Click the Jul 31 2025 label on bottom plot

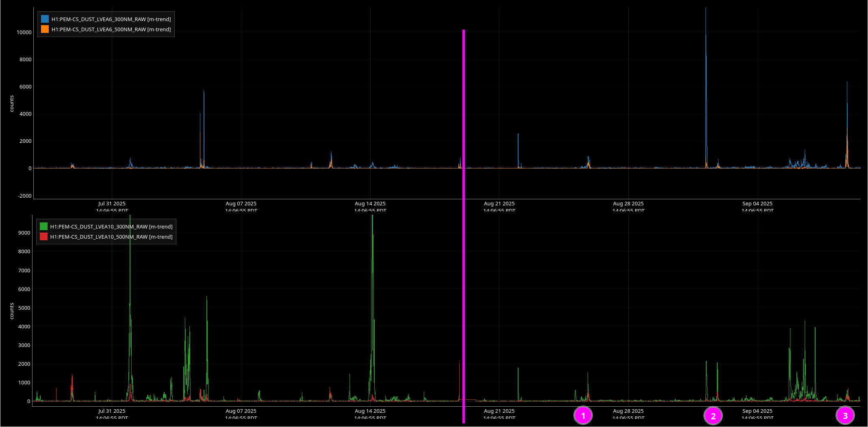[x=112, y=411]
